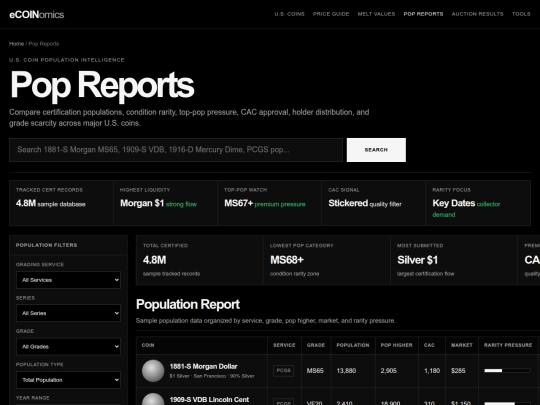The width and height of the screenshot is (540, 405).
Task: Click the 1909-S VDB Lincoln Cent thumbnail
Action: click(153, 399)
